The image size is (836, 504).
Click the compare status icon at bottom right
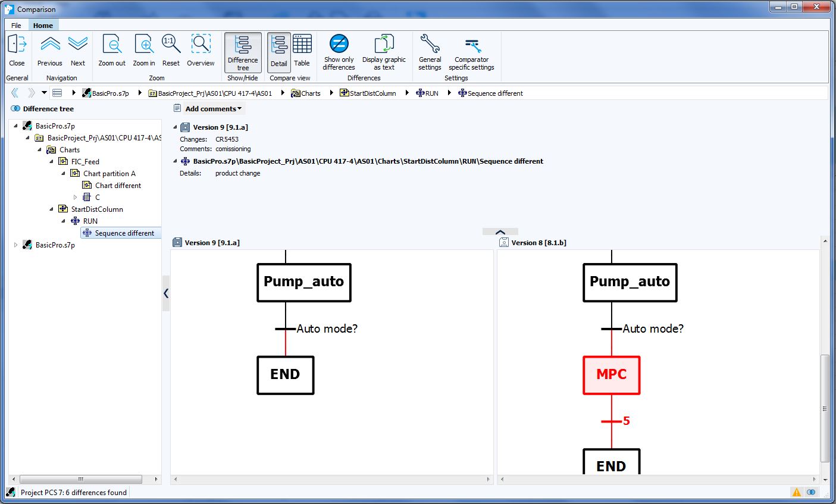[x=812, y=492]
